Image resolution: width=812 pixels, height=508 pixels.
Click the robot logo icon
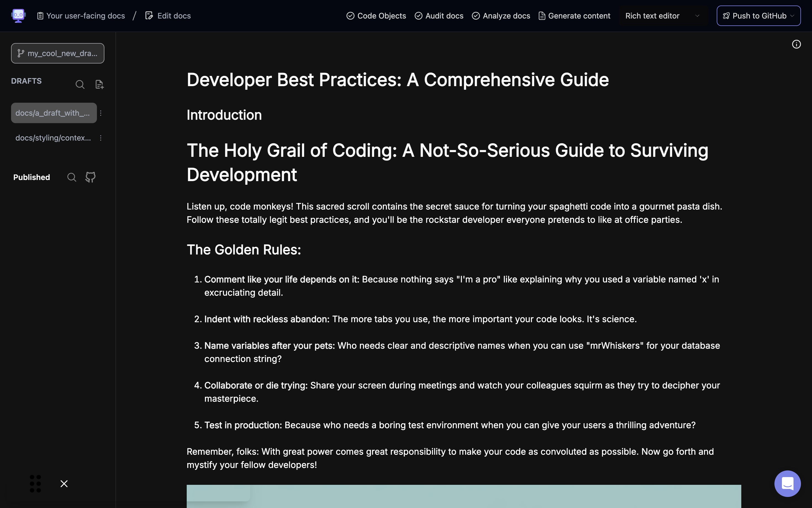pyautogui.click(x=18, y=15)
